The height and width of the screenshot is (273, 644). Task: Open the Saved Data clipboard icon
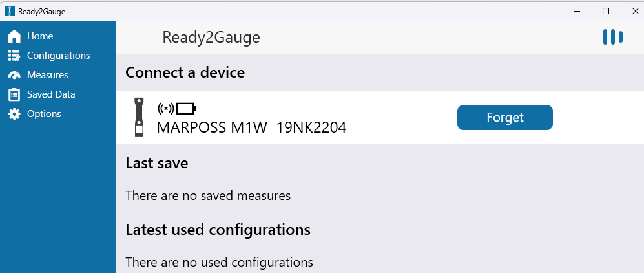(x=14, y=94)
